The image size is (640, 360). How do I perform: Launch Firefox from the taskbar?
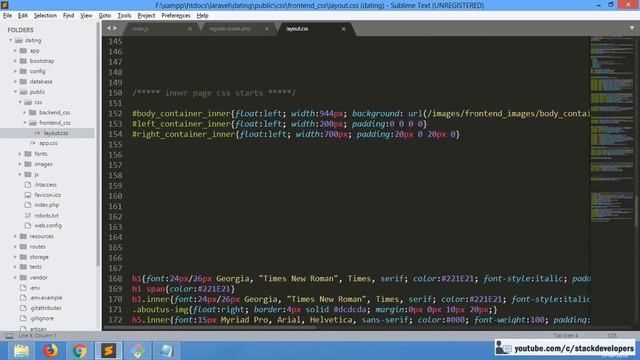pyautogui.click(x=51, y=351)
